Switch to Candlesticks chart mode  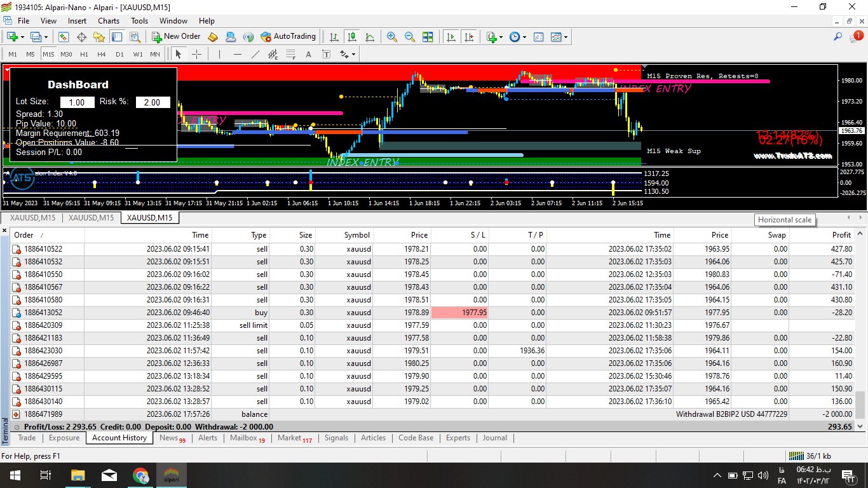point(351,37)
